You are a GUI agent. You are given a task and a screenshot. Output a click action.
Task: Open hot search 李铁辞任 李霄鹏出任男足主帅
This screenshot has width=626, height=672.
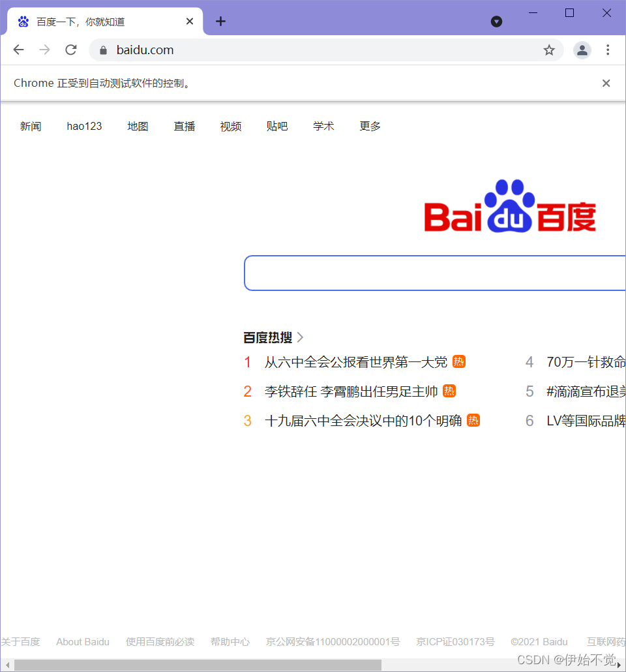tap(351, 391)
